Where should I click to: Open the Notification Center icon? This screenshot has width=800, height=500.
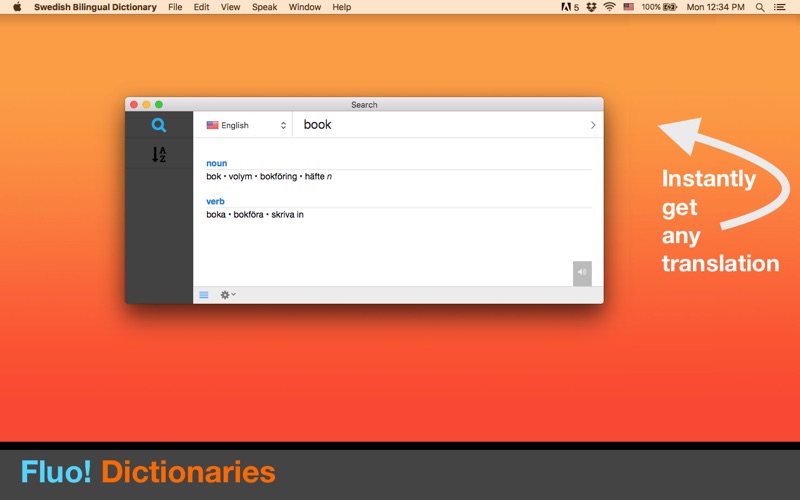(779, 7)
